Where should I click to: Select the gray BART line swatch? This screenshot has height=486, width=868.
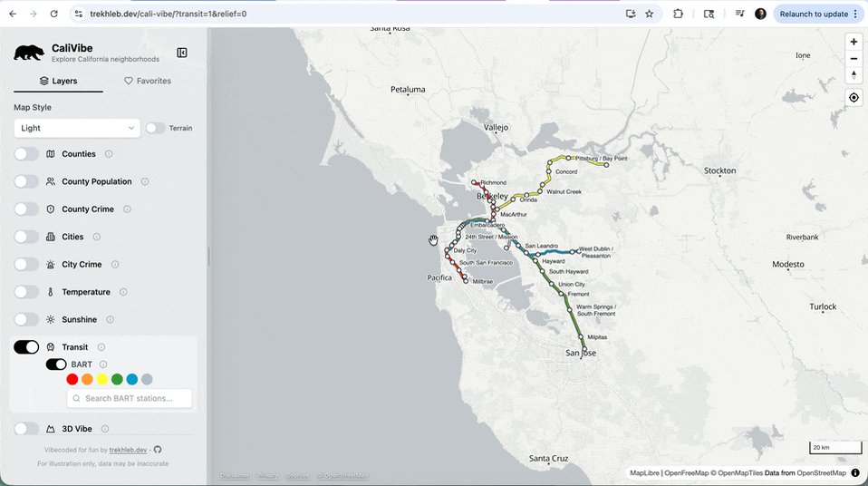[147, 380]
